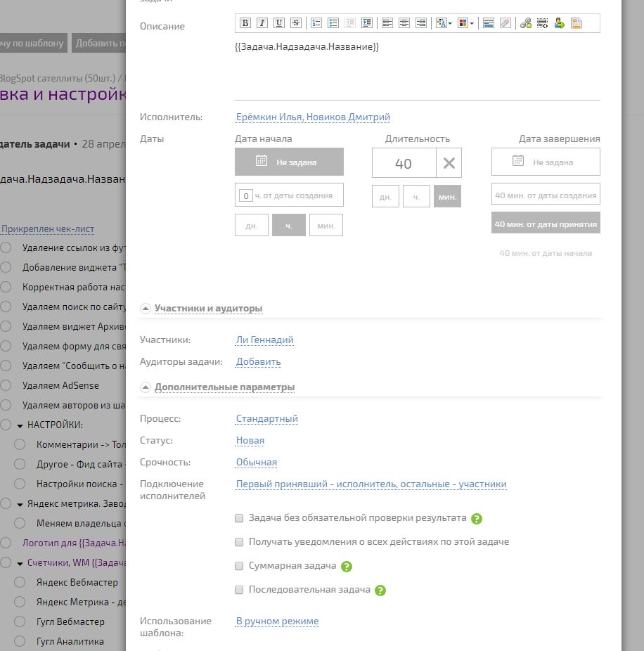This screenshot has width=644, height=651.
Task: Toggle italic formatting in description editor
Action: pyautogui.click(x=262, y=23)
